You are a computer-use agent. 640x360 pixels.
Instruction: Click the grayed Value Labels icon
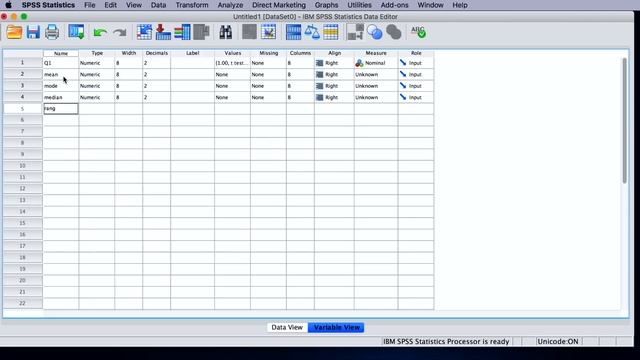[x=355, y=32]
